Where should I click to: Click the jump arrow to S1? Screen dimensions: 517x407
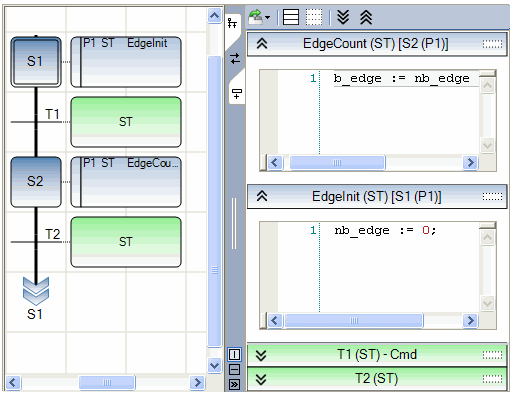pos(36,290)
